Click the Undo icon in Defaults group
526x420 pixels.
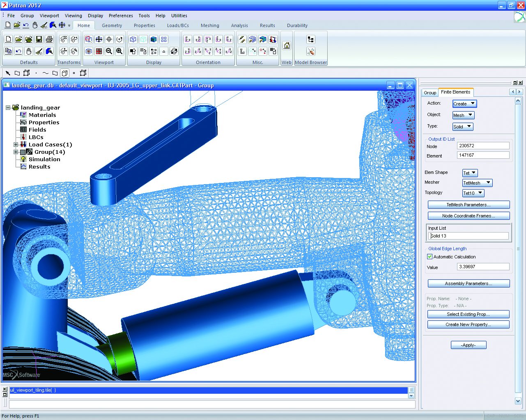[18, 51]
